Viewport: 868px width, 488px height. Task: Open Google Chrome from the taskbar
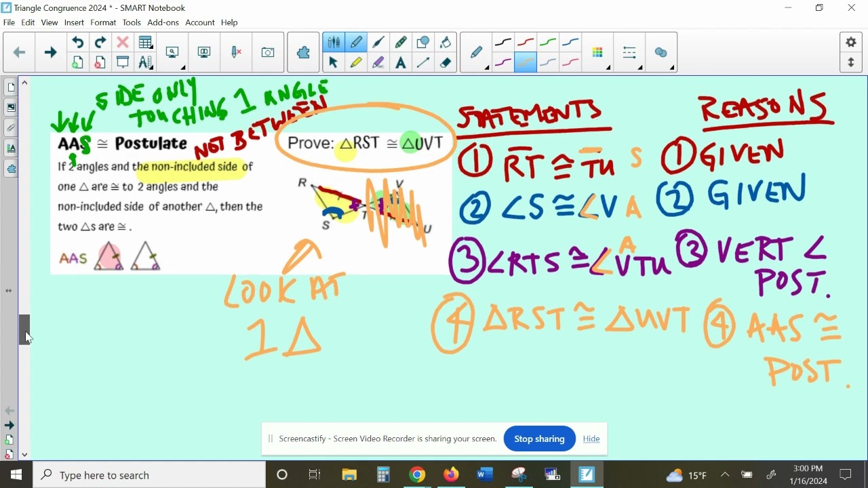click(417, 475)
